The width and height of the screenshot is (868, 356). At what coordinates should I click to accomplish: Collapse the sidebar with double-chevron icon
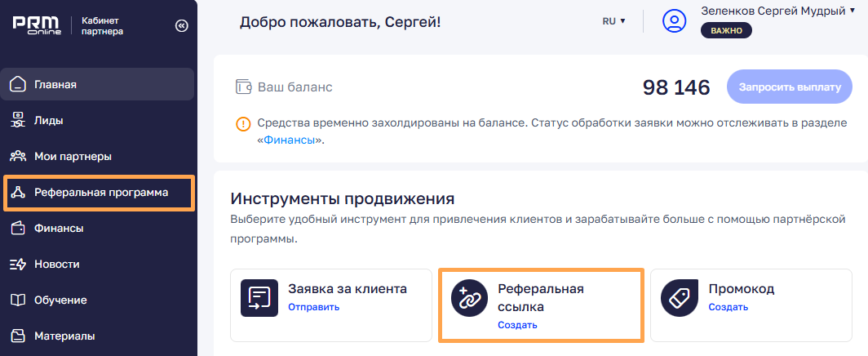click(181, 26)
